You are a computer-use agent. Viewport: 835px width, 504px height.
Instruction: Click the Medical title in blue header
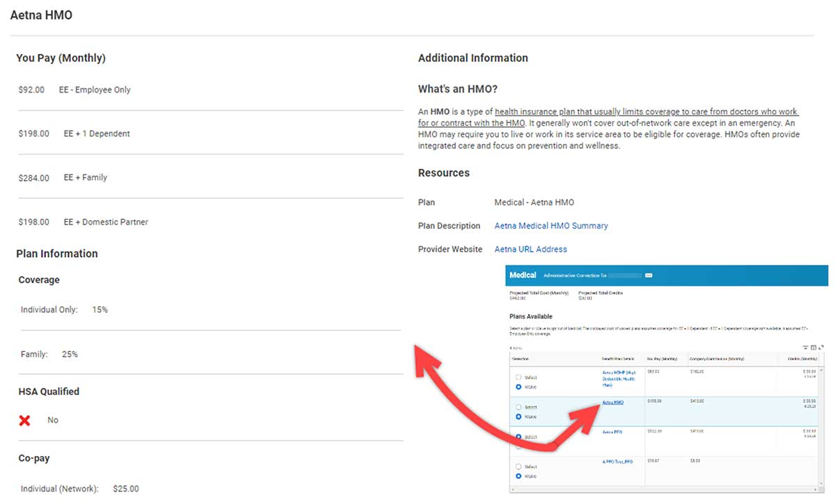click(x=523, y=275)
